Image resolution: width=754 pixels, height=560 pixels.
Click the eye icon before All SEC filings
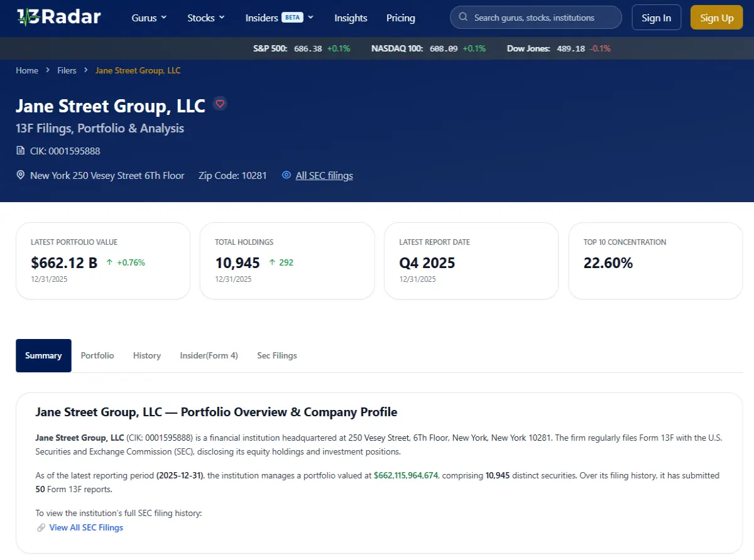point(287,175)
